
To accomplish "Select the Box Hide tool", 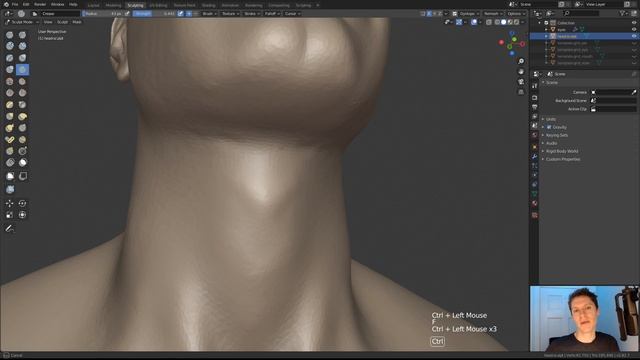I will (x=22, y=176).
